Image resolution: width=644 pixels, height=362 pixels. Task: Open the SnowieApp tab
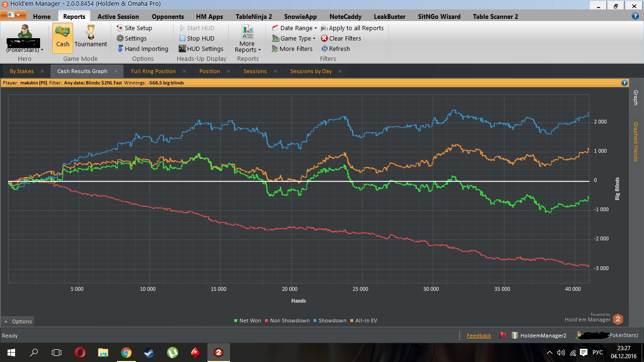(300, 16)
